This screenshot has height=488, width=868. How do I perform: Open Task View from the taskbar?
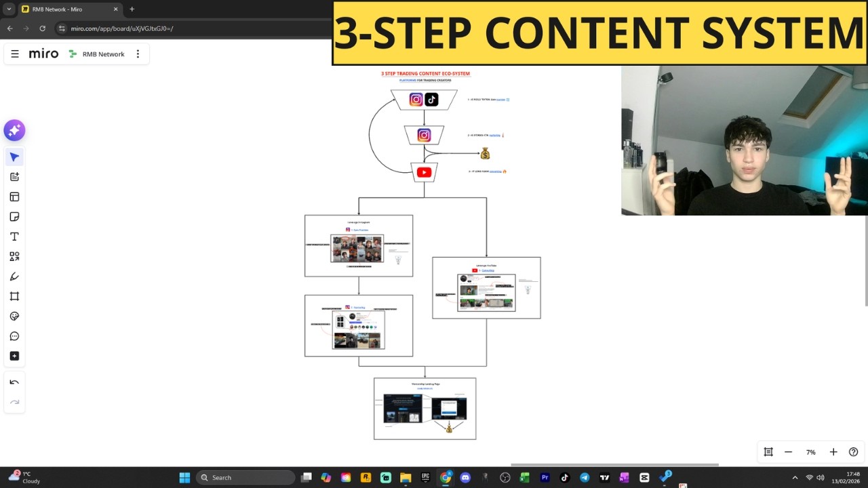[307, 477]
